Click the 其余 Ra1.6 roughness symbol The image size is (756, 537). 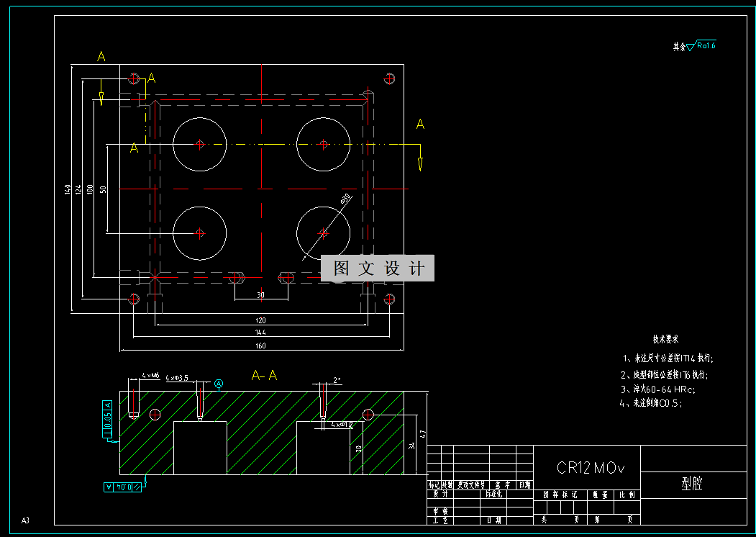[694, 46]
